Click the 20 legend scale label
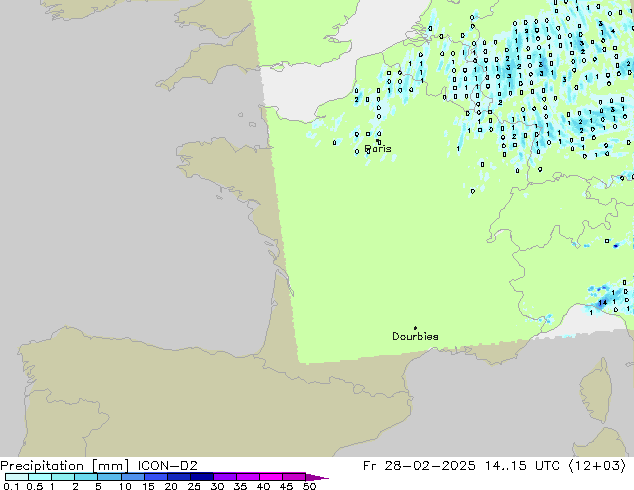This screenshot has height=490, width=634. point(171,486)
